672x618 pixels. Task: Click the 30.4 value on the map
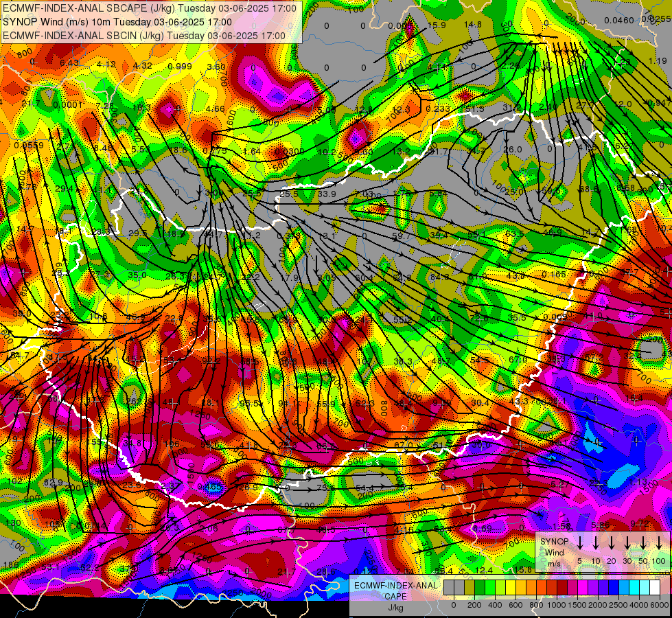coord(480,402)
